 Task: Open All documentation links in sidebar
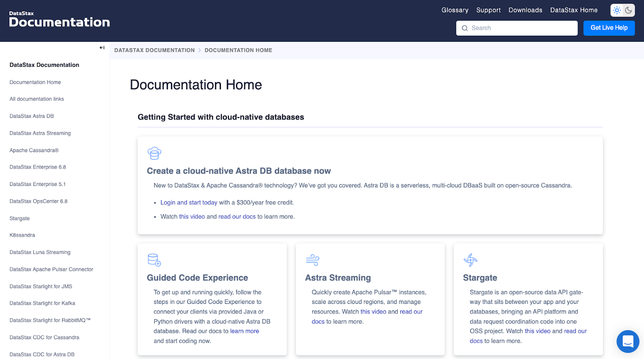[x=37, y=99]
